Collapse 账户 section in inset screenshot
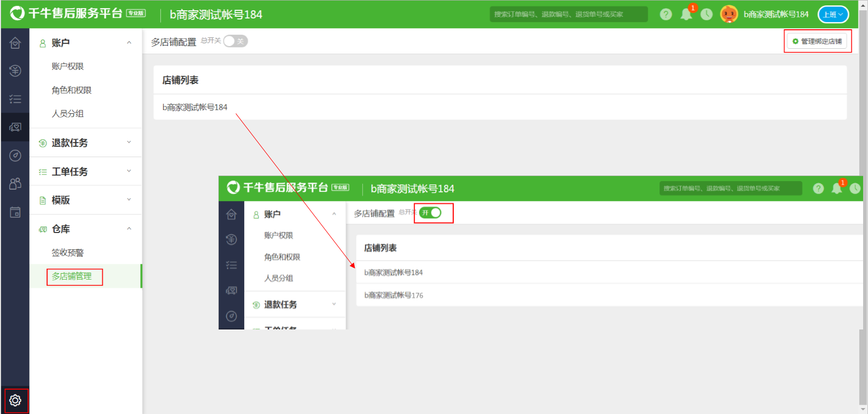868x414 pixels. pyautogui.click(x=334, y=214)
